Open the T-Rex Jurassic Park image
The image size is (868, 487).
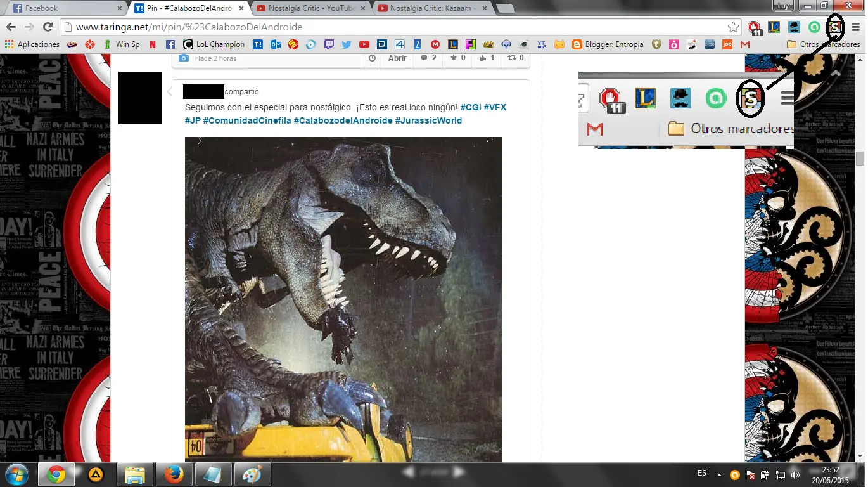(x=343, y=299)
